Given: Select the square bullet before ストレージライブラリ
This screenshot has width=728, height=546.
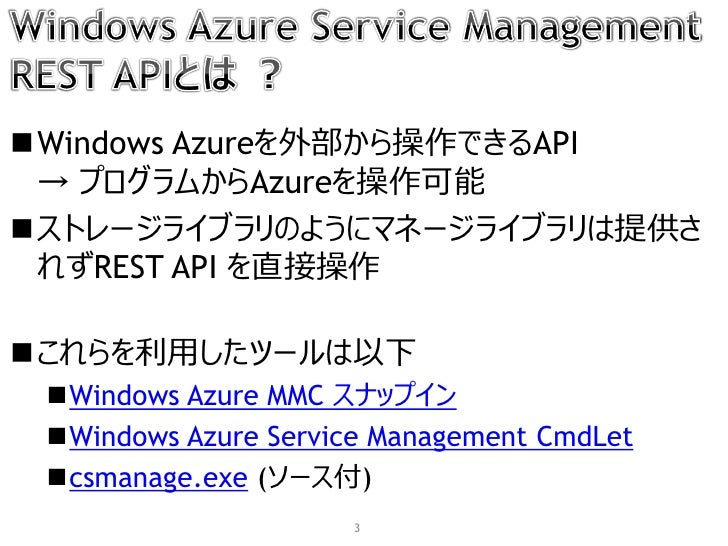Looking at the screenshot, I should coord(22,228).
